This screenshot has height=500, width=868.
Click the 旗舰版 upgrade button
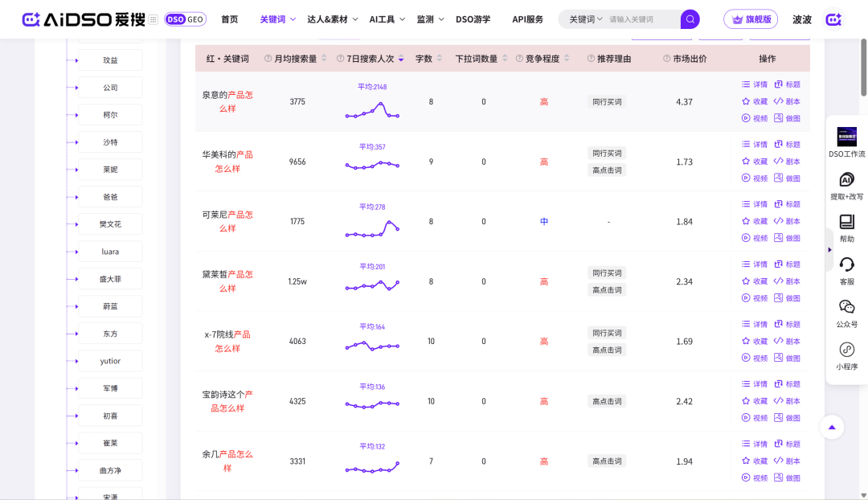coord(751,19)
